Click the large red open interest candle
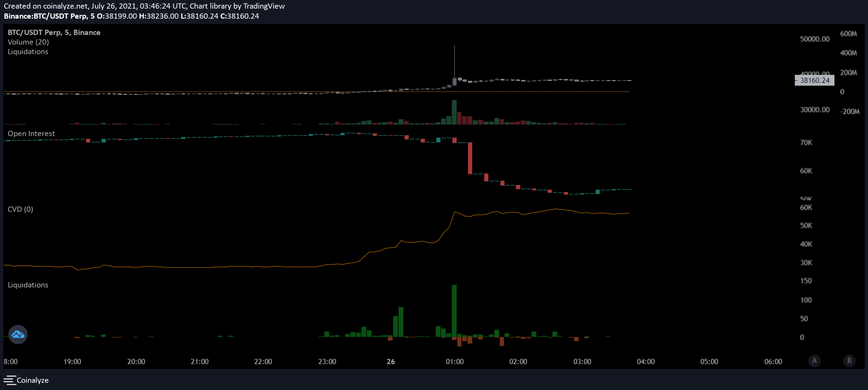Screen dimensions: 868x390 click(x=470, y=158)
